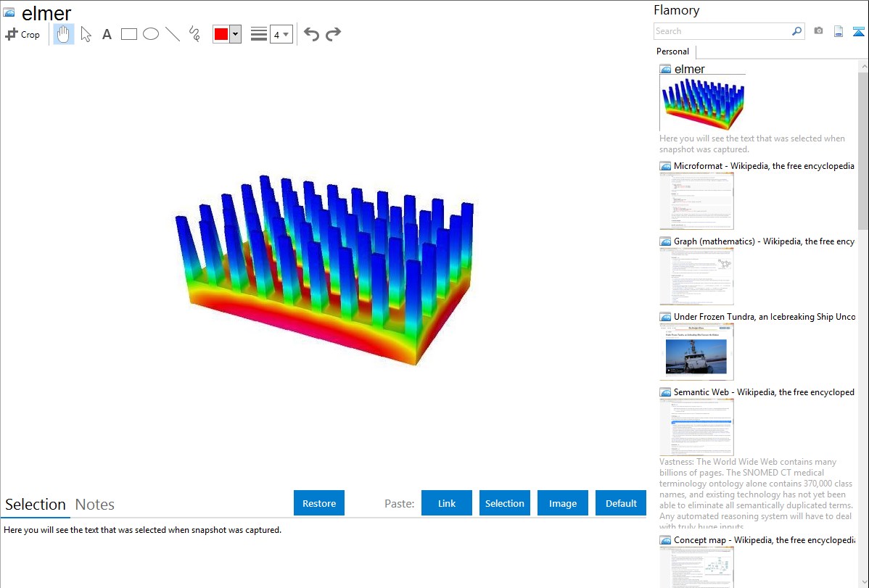Click the selection text in bottom pane
Screen dimensions: 869x588
click(142, 530)
